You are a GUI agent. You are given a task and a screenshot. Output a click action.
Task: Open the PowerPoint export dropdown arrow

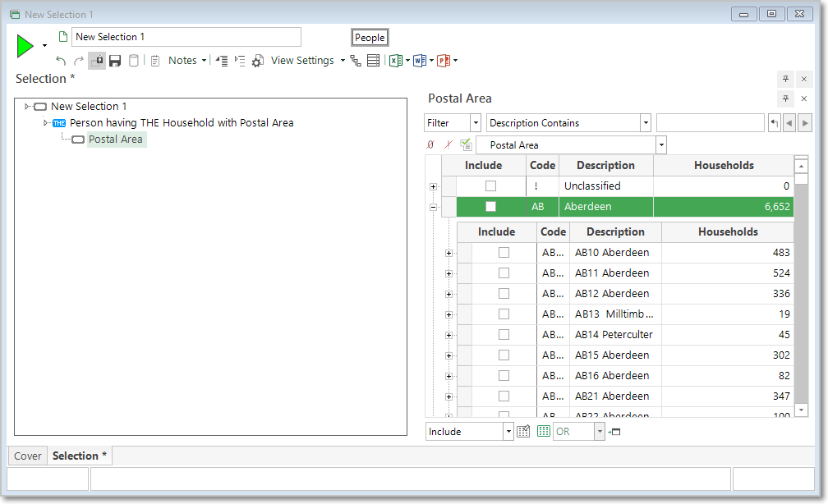(x=456, y=61)
